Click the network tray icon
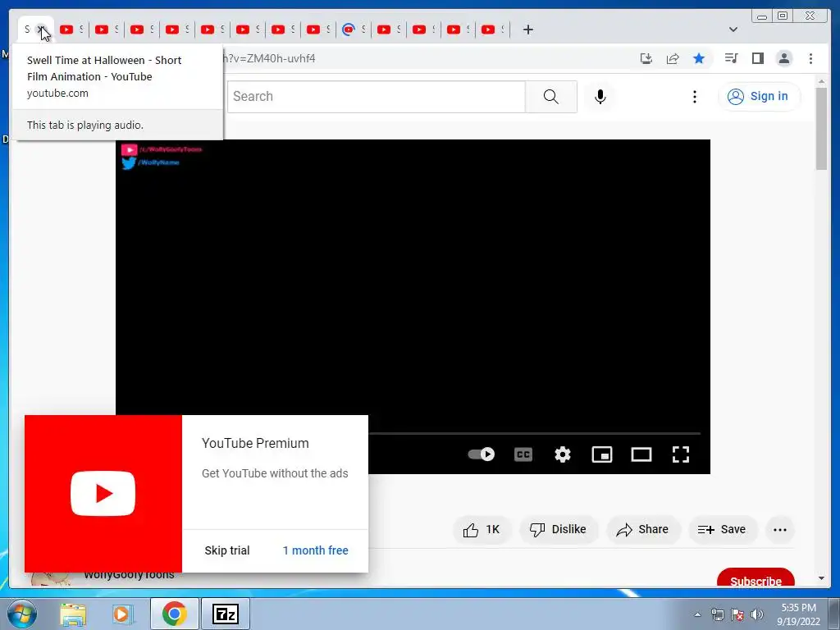The height and width of the screenshot is (630, 840). 717,614
